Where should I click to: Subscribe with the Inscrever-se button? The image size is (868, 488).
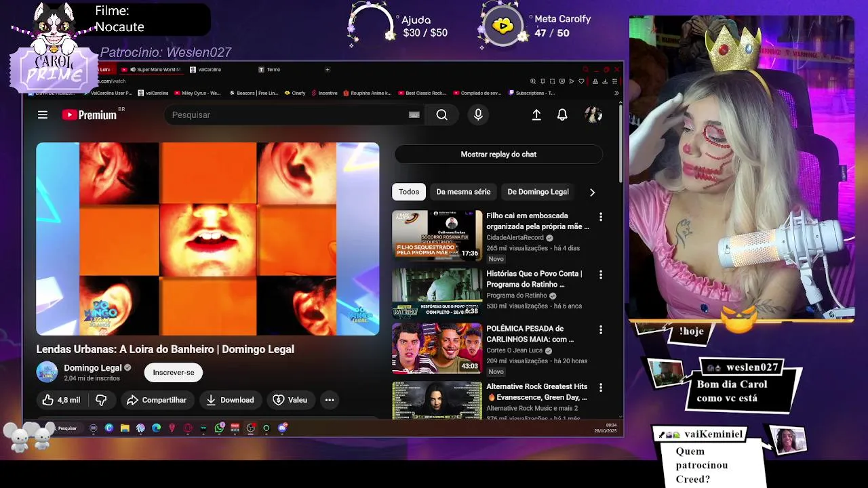click(x=174, y=372)
